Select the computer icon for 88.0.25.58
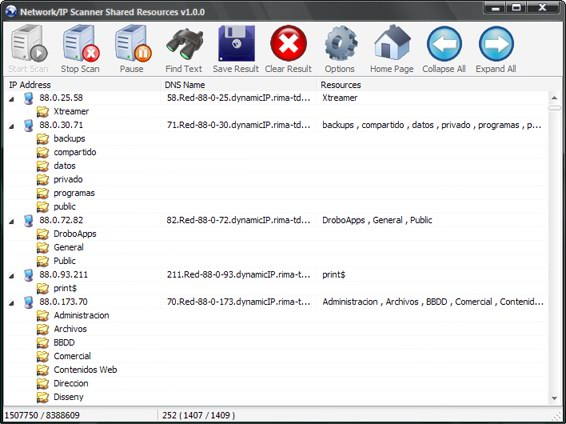 coord(29,98)
